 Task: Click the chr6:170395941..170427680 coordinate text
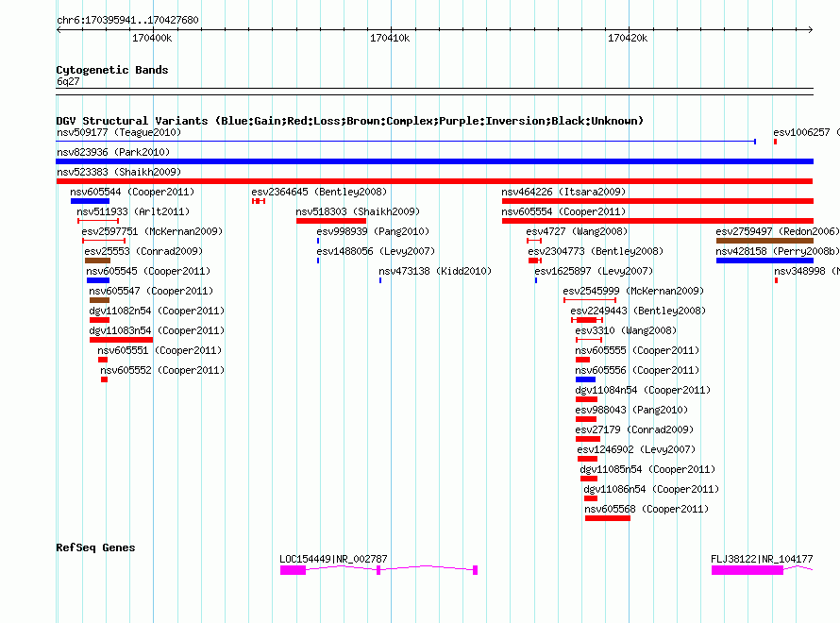pos(127,20)
